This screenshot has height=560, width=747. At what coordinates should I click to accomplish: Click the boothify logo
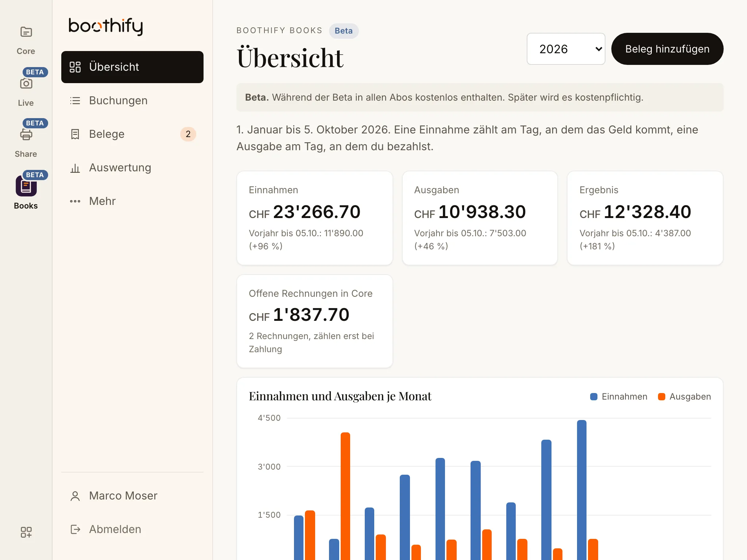click(106, 26)
